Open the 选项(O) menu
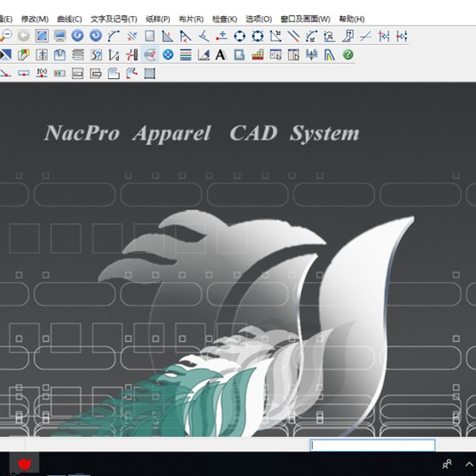 258,19
